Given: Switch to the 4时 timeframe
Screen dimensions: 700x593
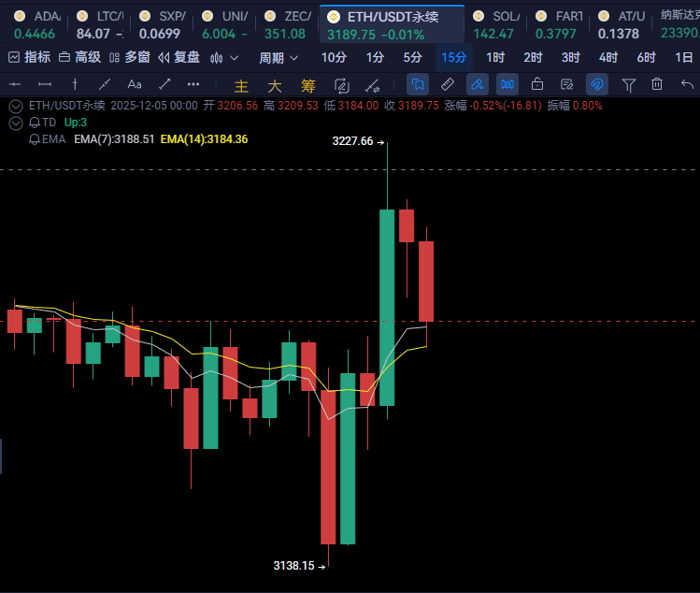Looking at the screenshot, I should tap(608, 57).
